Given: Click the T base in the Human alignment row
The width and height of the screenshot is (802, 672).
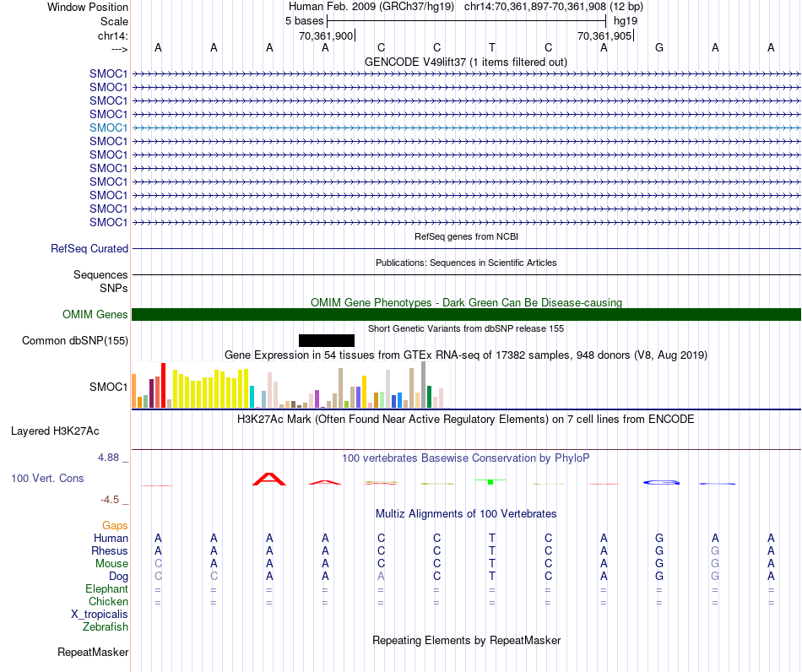Looking at the screenshot, I should tap(492, 538).
